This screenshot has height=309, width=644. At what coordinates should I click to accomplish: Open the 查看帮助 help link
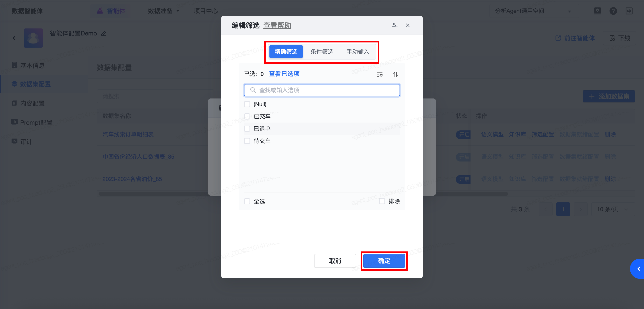(277, 25)
